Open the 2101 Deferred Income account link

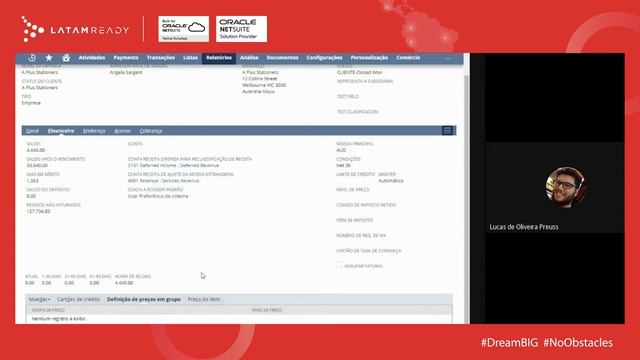point(173,165)
